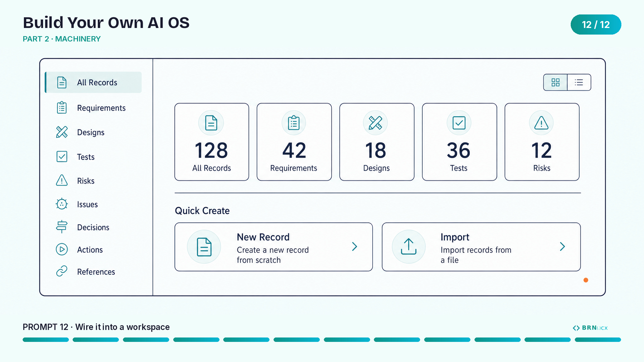Image resolution: width=644 pixels, height=362 pixels.
Task: Click the orange status dot
Action: click(x=586, y=280)
